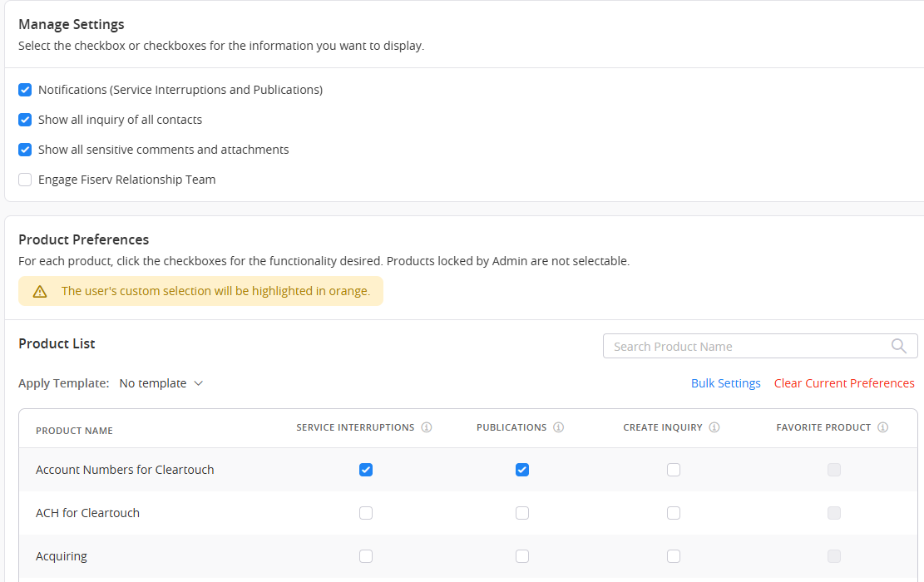Screen dimensions: 924x582
Task: Enable Engage Fiserv Relationship Team checkbox
Action: (x=25, y=180)
